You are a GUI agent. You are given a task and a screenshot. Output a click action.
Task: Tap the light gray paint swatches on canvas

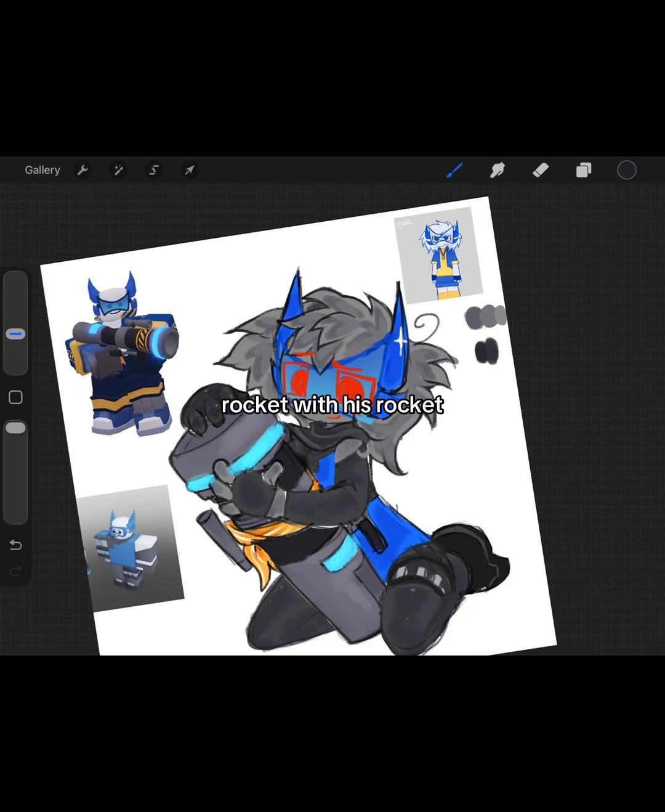click(486, 317)
